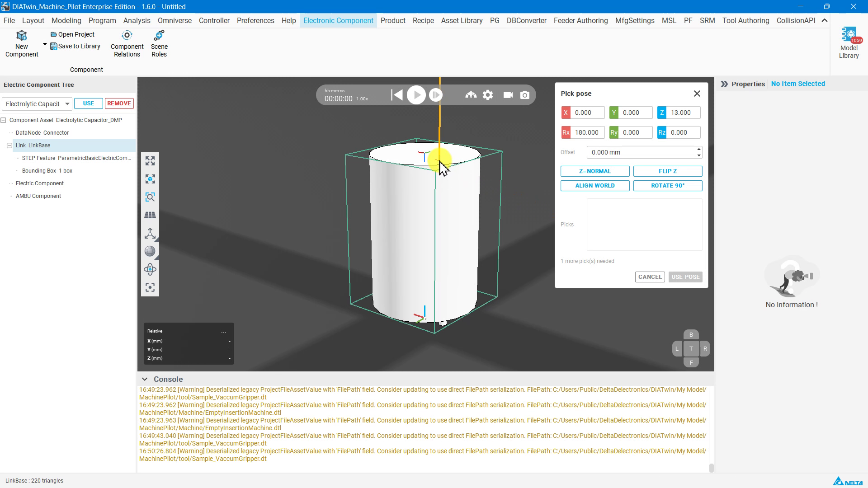Click the FLIP Z button
The width and height of the screenshot is (868, 488).
[x=668, y=171]
